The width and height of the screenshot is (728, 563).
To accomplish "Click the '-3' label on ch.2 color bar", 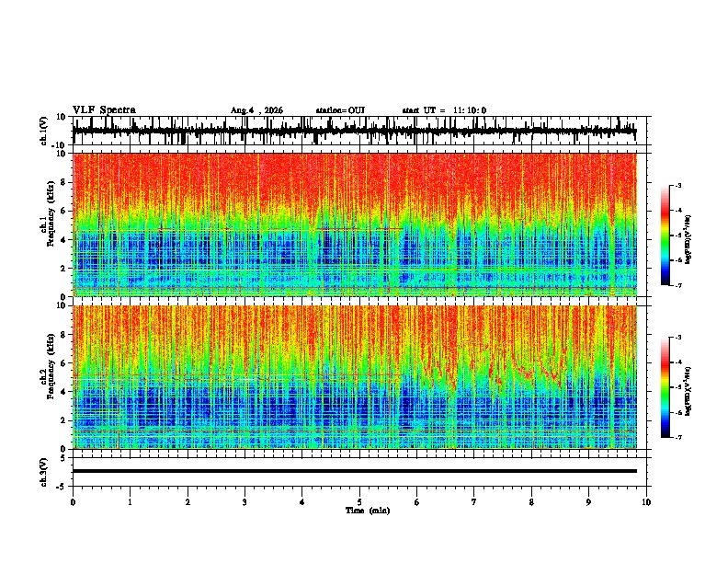I will [x=677, y=338].
